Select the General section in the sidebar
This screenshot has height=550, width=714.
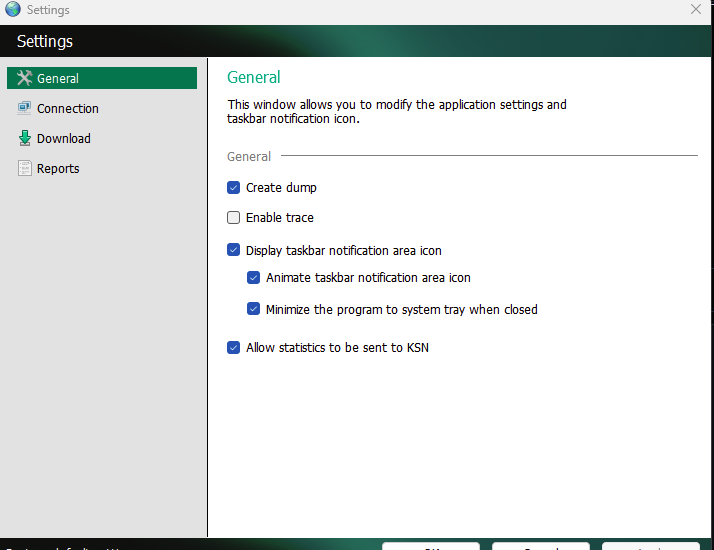(102, 78)
